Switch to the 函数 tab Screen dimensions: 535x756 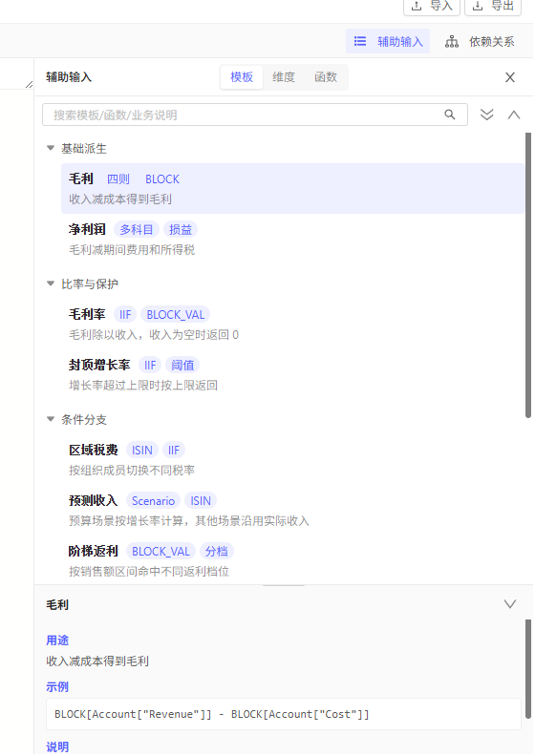pos(326,77)
